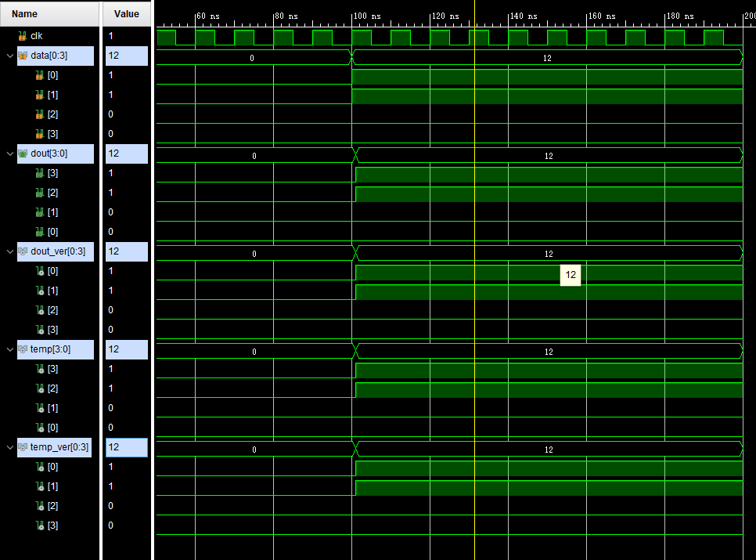Select bit [2] under dout_ver[0:3]
756x560 pixels.
coord(52,310)
